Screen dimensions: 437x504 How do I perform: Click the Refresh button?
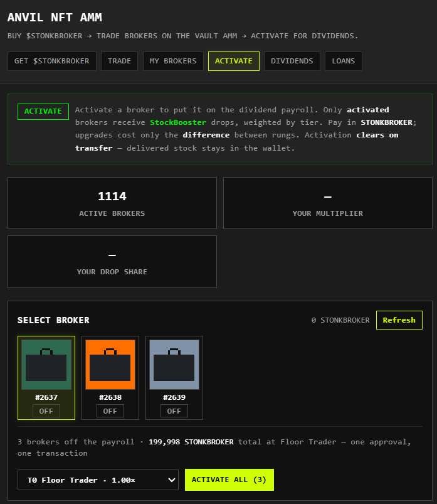pos(399,320)
